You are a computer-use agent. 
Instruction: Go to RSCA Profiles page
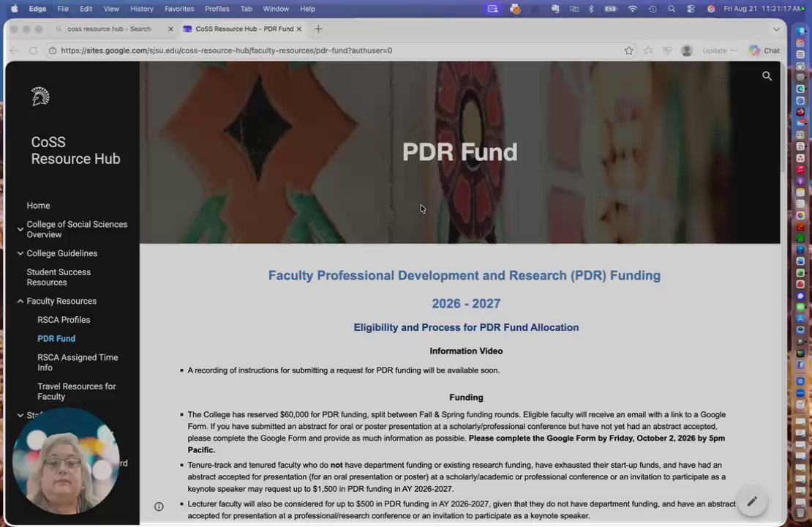click(64, 320)
